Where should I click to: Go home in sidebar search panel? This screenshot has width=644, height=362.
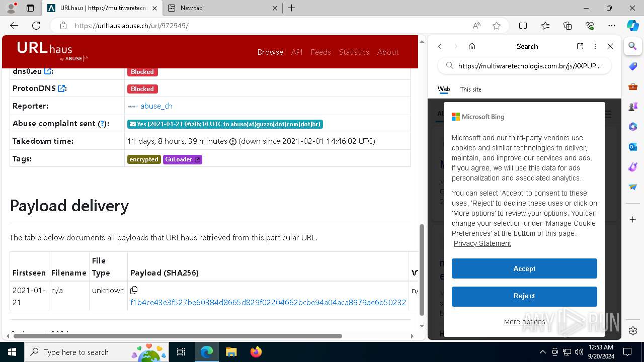(x=472, y=46)
